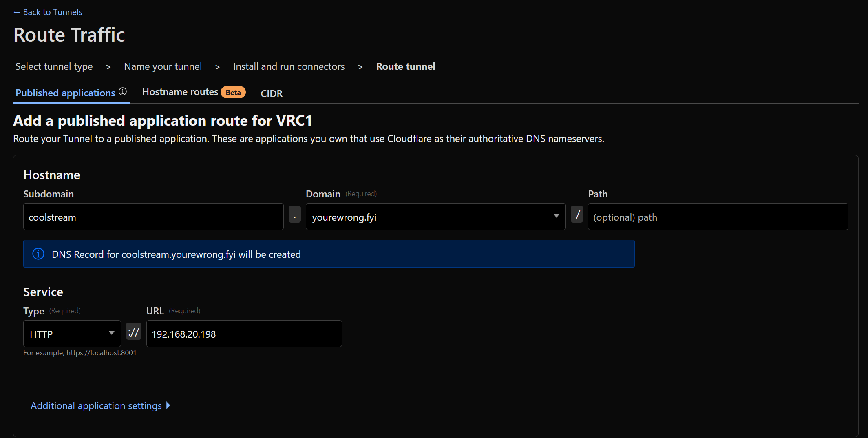Focus the Subdomain input field
The image size is (868, 438).
153,217
